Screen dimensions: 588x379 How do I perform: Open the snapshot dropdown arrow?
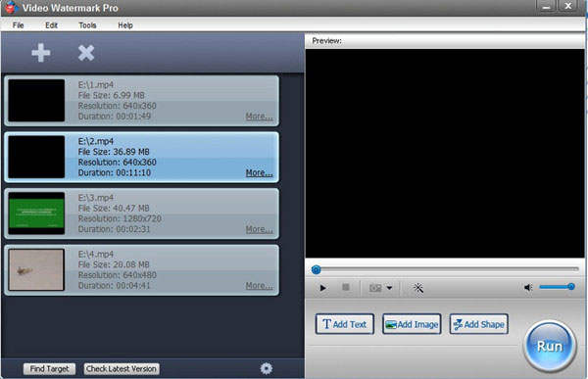click(x=390, y=288)
